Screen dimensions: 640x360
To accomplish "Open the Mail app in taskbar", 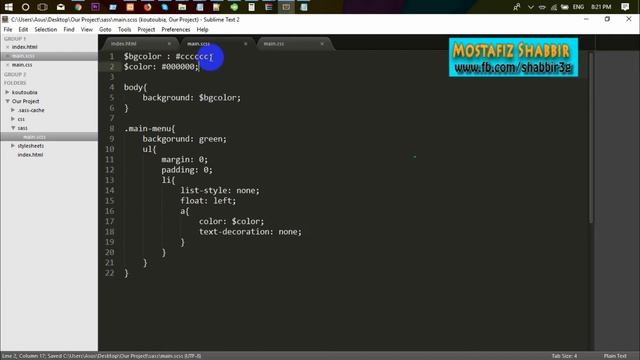I will point(60,7).
